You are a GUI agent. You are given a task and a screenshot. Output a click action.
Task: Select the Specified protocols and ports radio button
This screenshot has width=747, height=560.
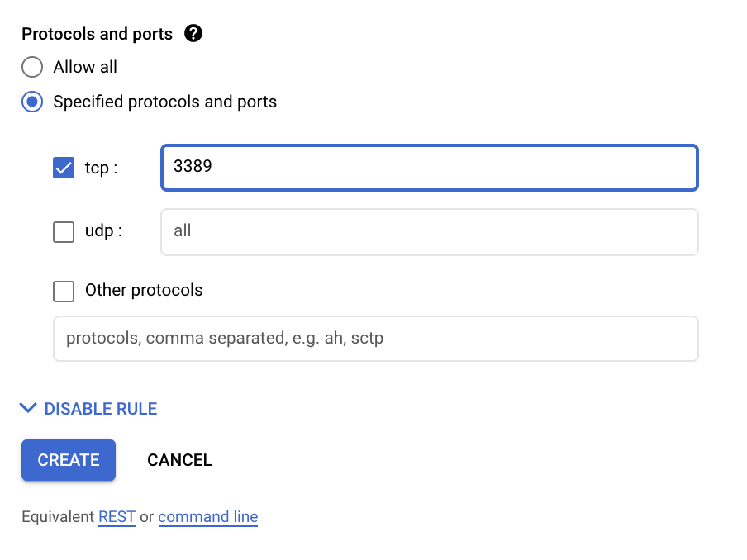coord(32,102)
